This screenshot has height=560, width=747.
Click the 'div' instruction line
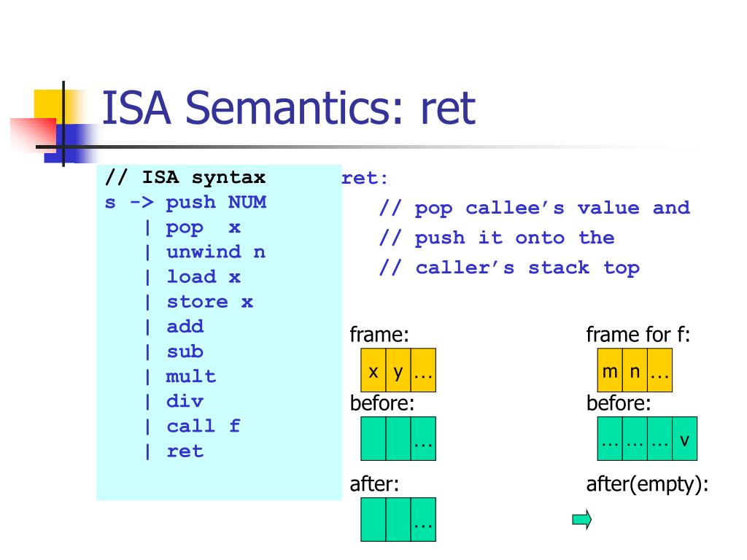174,402
